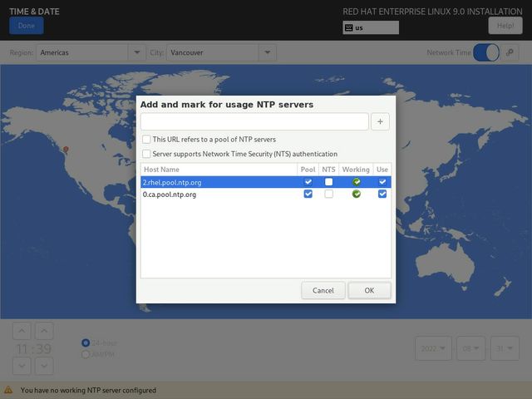The width and height of the screenshot is (532, 399).
Task: Open the month dropdown showing 08
Action: [471, 348]
